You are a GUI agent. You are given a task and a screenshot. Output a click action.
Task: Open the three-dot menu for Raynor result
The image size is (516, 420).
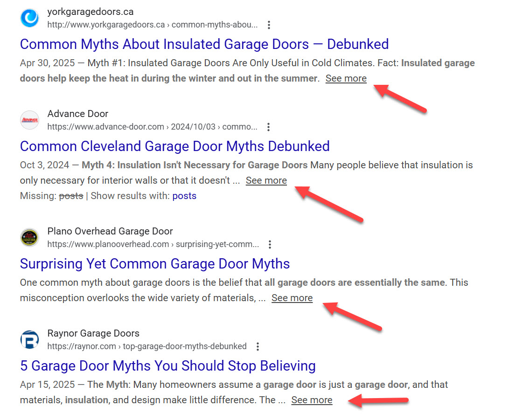pos(258,346)
